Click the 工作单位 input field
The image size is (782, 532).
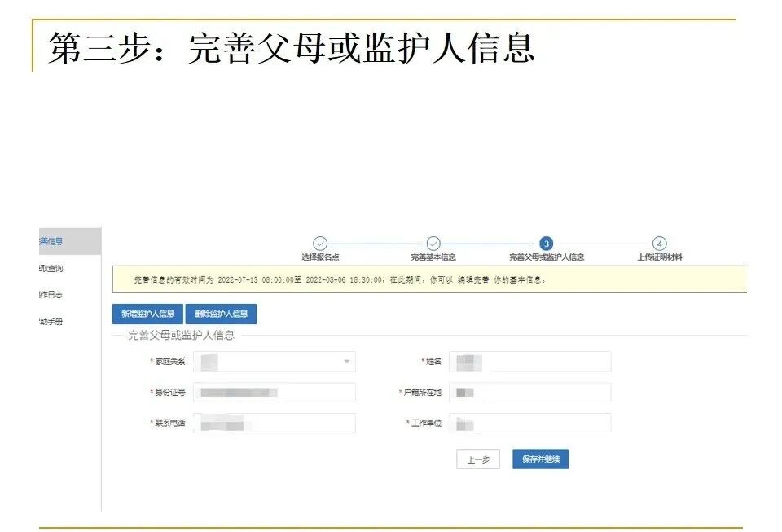(529, 423)
